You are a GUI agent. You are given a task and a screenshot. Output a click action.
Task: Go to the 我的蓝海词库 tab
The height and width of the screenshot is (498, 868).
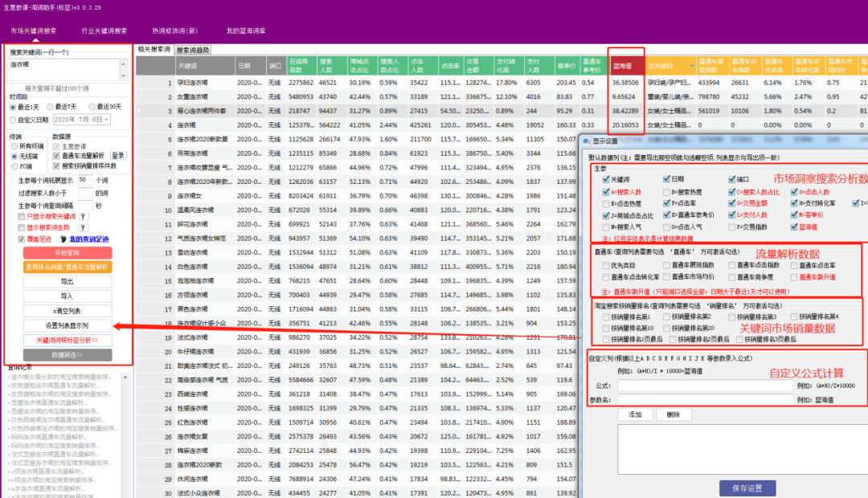pyautogui.click(x=246, y=31)
